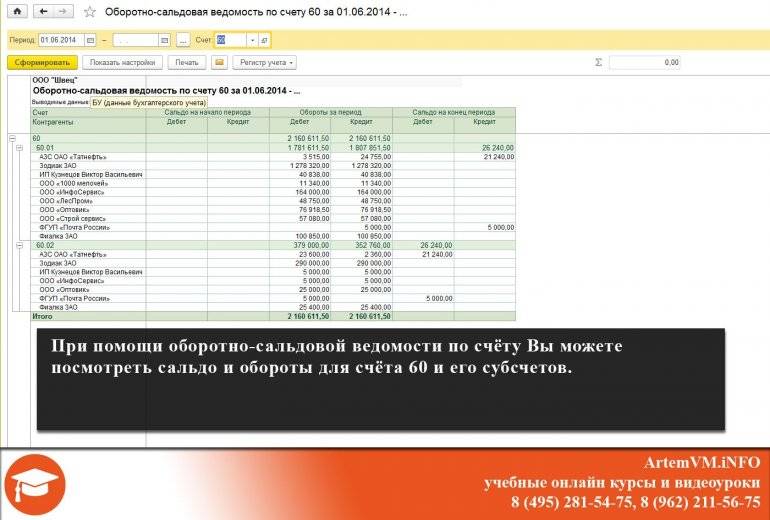Go forward with the right arrow button

(62, 12)
